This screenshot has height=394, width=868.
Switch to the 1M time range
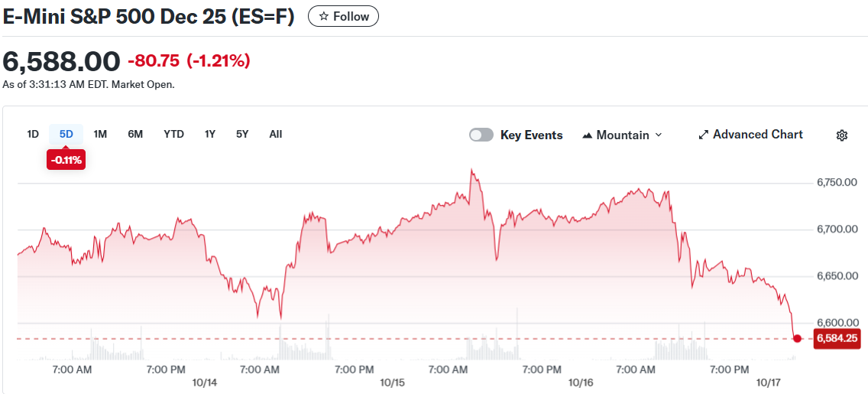pyautogui.click(x=100, y=134)
